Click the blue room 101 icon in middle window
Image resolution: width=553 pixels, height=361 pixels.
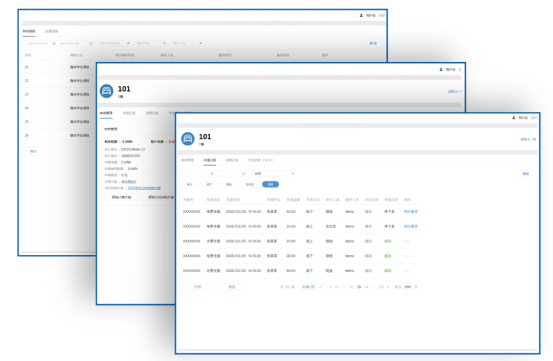coord(106,91)
